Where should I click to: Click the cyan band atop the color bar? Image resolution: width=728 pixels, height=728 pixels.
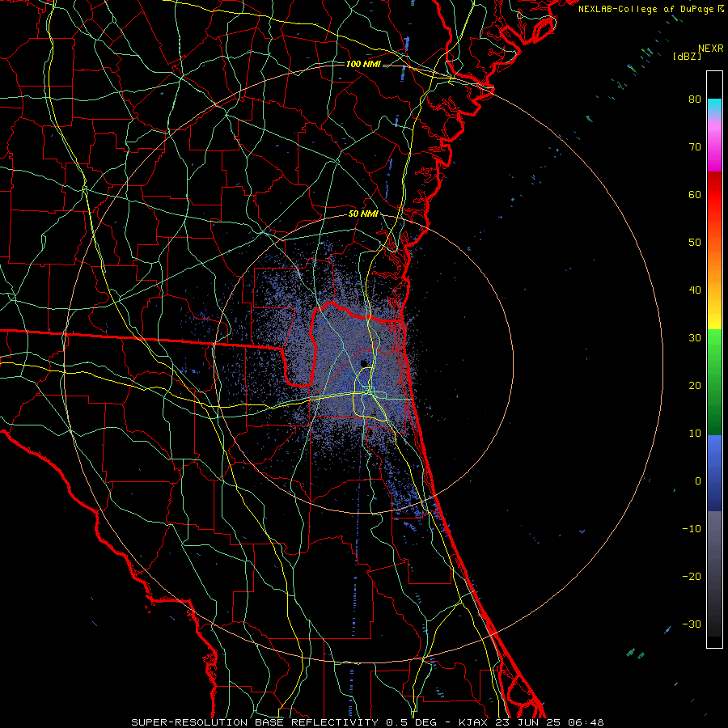coord(714,106)
